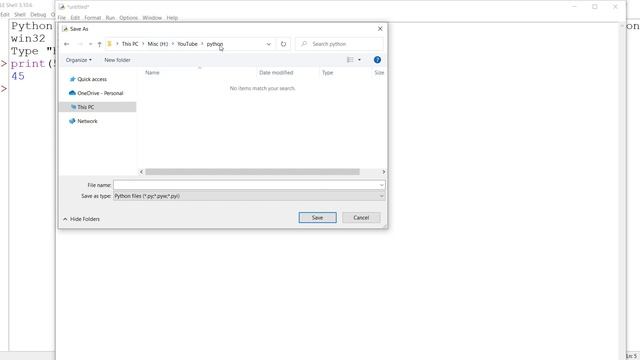Open the File name dropdown arrow
640x360 pixels.
tap(381, 185)
